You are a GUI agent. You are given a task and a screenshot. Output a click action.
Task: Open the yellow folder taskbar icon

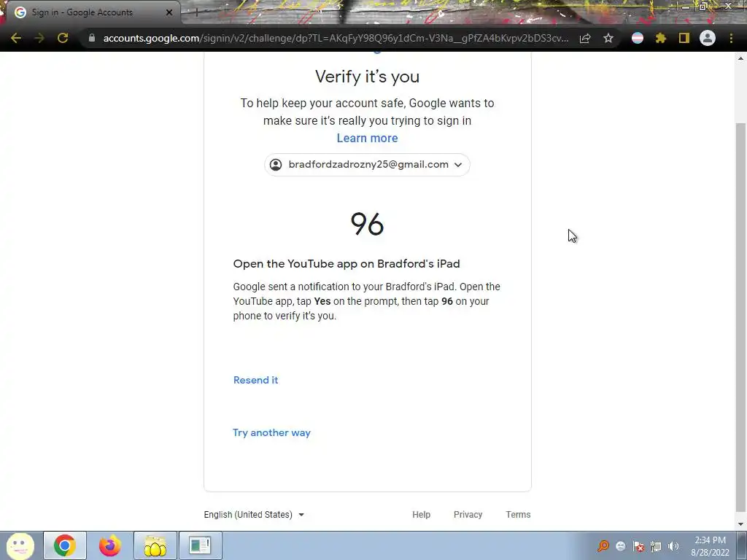tap(155, 545)
